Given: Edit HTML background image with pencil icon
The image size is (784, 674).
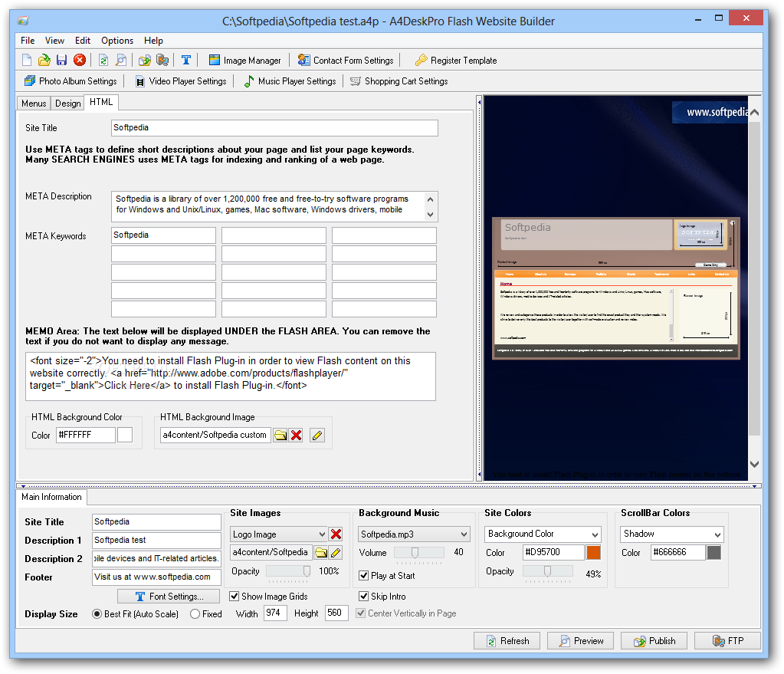Looking at the screenshot, I should point(317,436).
